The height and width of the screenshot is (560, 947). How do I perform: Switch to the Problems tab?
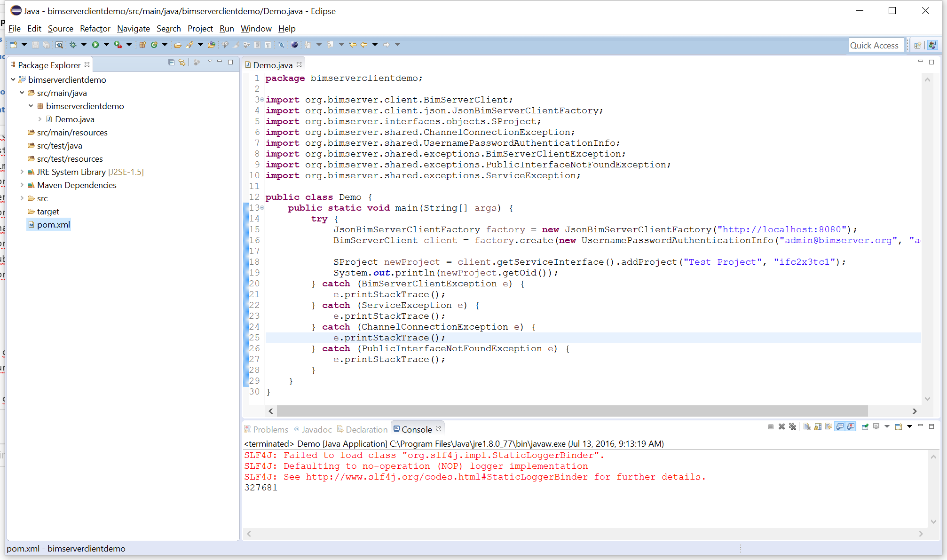pos(266,429)
